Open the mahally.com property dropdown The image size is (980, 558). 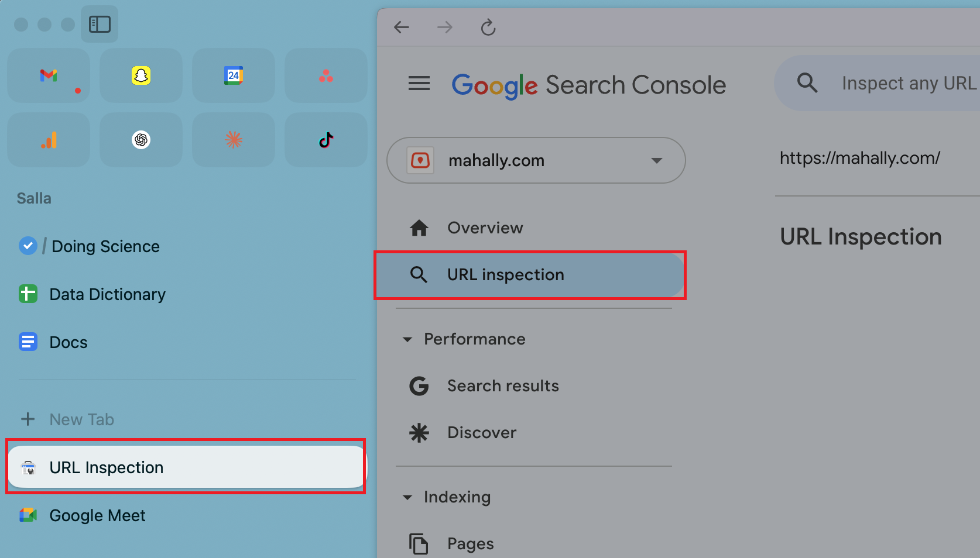pyautogui.click(x=657, y=160)
